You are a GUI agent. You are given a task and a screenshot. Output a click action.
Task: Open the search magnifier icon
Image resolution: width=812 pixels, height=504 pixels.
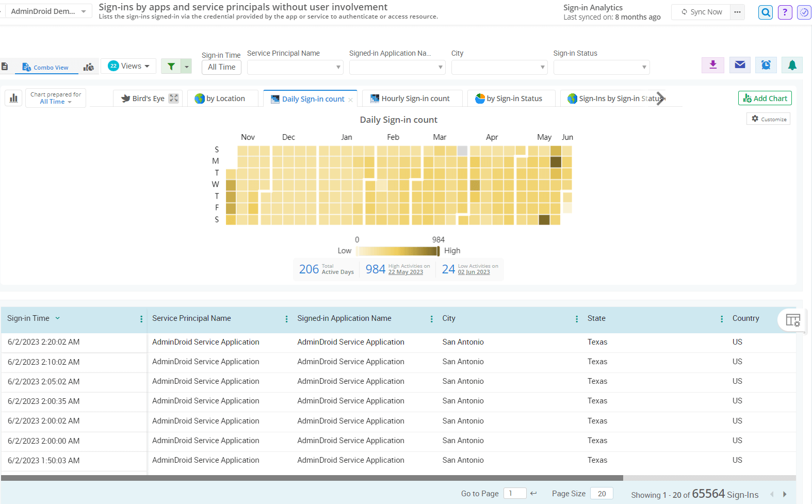[x=766, y=12]
